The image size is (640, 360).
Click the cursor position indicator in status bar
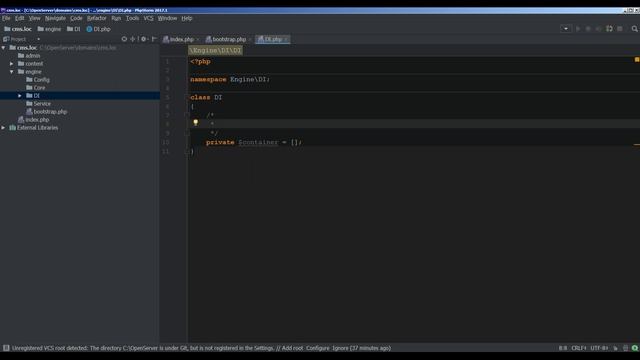563,348
